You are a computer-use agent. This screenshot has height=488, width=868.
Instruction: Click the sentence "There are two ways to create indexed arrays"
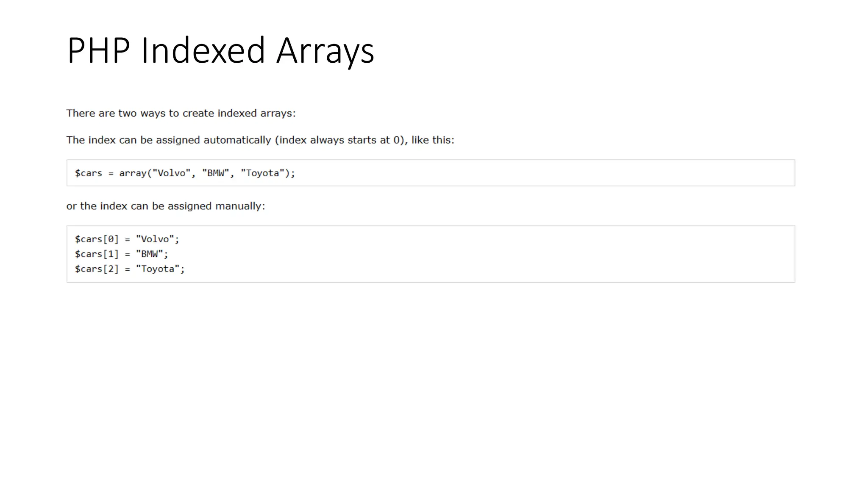click(x=181, y=114)
